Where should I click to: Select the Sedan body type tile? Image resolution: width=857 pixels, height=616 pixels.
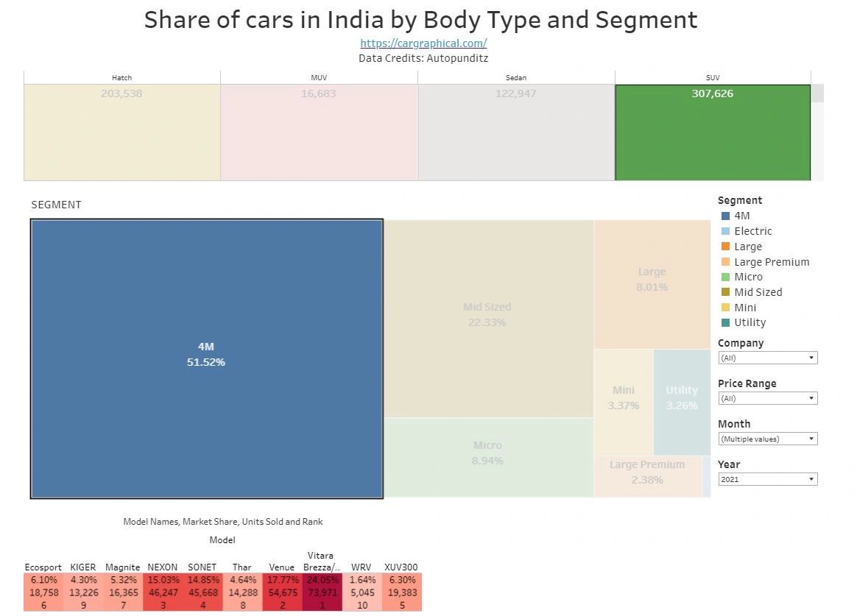coord(517,132)
